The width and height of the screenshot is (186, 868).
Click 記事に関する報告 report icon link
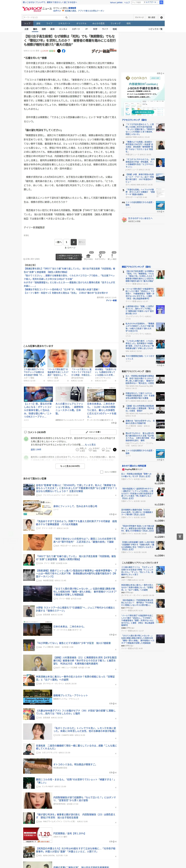[x=32, y=259]
